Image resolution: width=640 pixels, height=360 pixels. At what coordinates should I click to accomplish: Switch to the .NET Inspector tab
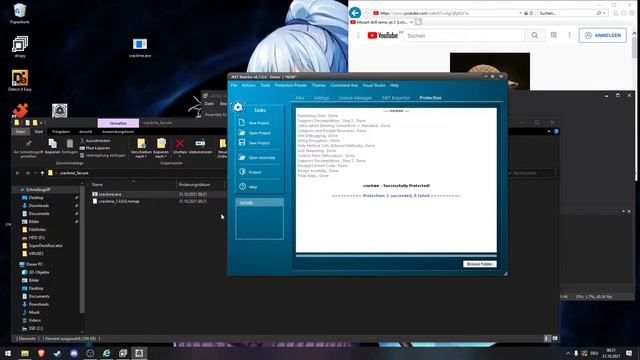tap(396, 98)
